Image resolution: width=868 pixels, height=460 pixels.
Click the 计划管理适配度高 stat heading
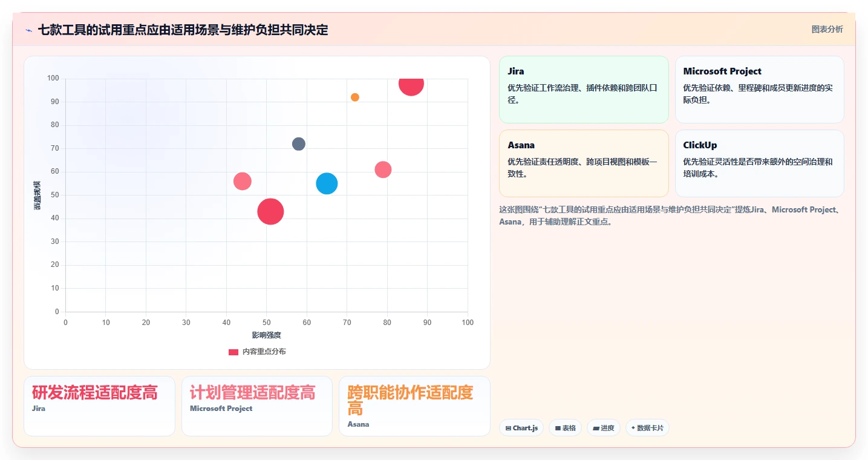252,393
